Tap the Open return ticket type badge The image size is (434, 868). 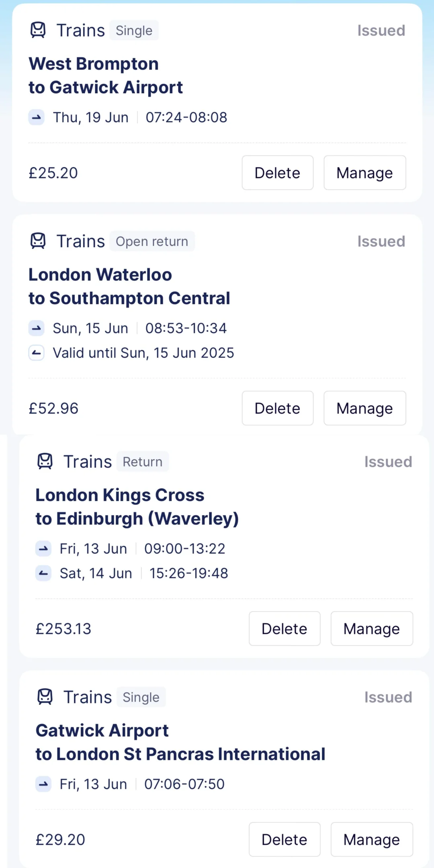tap(152, 241)
